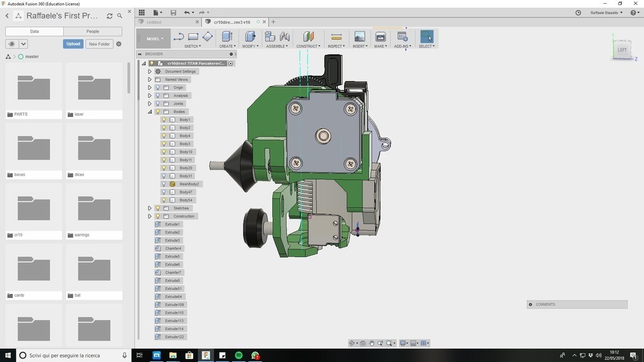
Task: Select the rectangle sketch tool icon
Action: click(193, 37)
